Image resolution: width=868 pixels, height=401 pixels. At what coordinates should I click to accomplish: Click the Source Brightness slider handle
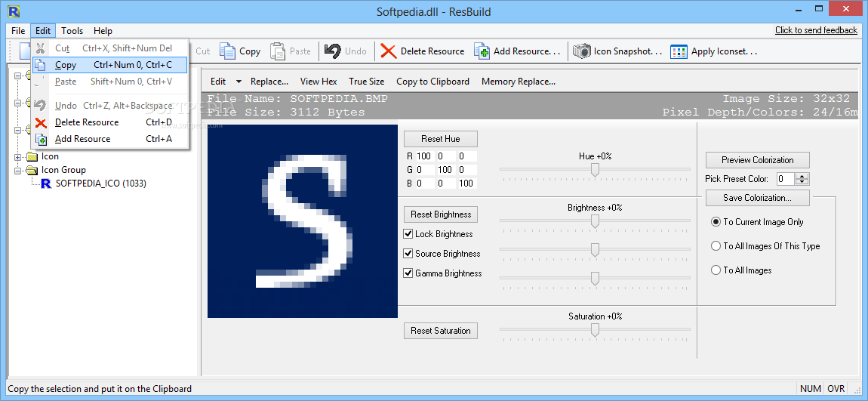(x=595, y=250)
